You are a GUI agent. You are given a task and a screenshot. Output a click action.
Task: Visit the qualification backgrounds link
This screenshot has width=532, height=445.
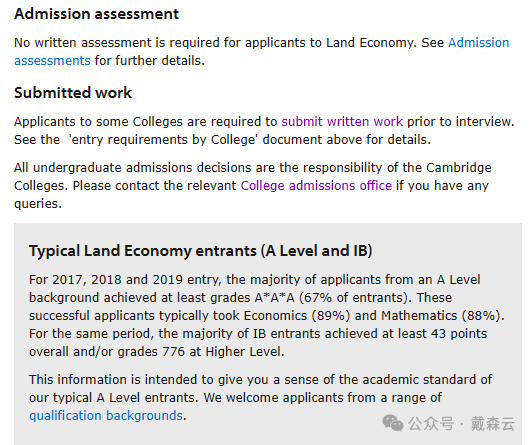click(106, 415)
